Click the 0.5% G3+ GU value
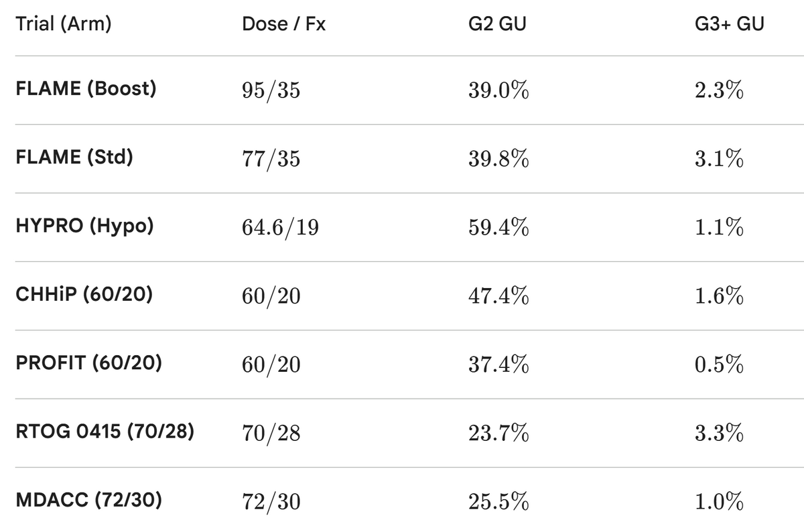The height and width of the screenshot is (532, 804). [x=720, y=365]
